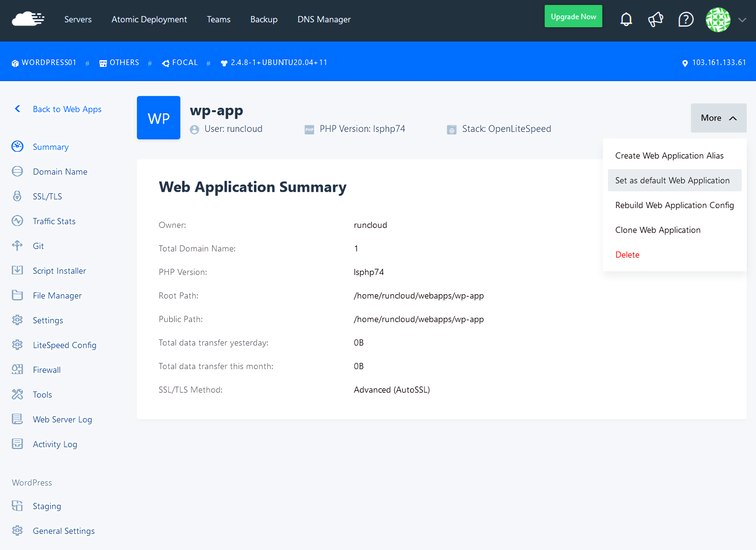Screen dimensions: 756x550
Task: Choose Clone Web Application from the menu
Action: point(658,230)
